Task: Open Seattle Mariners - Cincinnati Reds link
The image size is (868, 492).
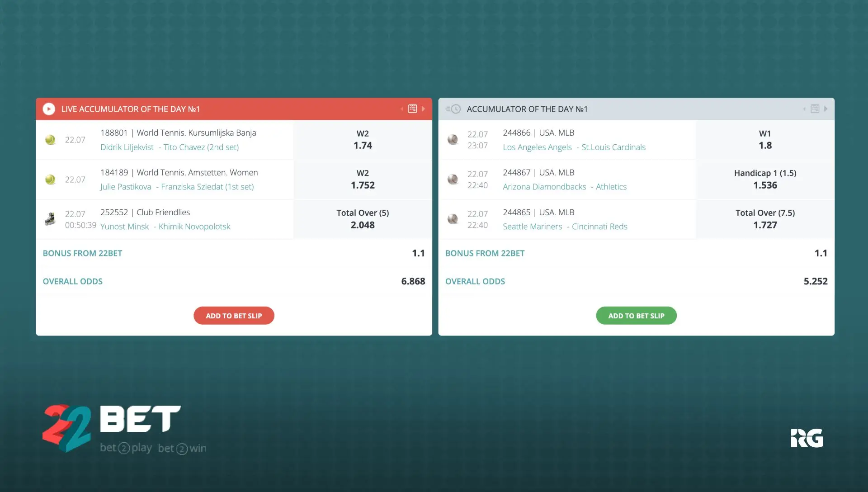Action: 565,227
